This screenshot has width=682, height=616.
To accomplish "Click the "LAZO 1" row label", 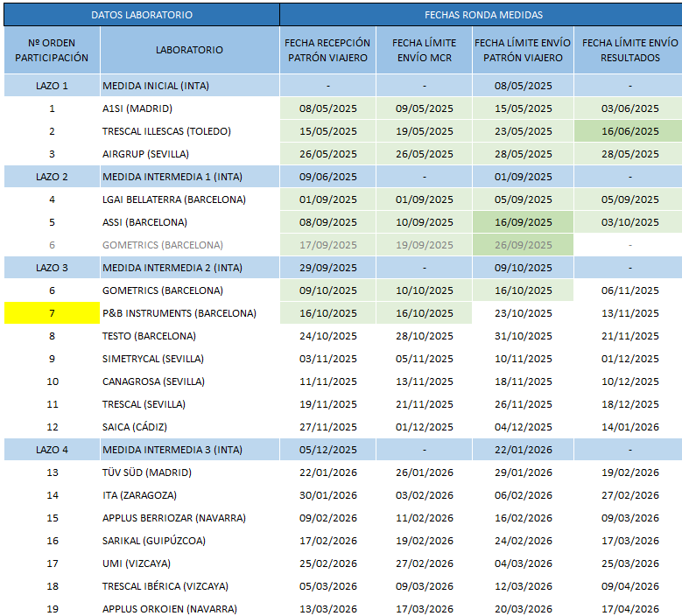I will [52, 86].
